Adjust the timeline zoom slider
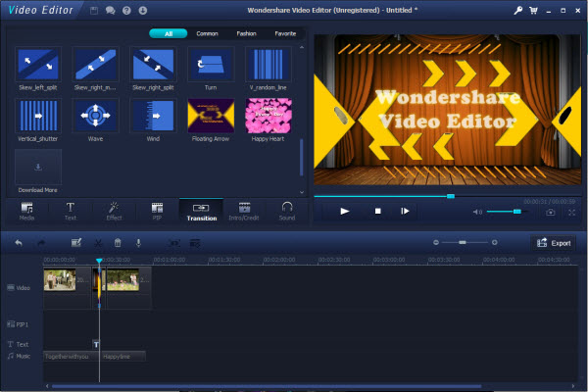 [465, 243]
